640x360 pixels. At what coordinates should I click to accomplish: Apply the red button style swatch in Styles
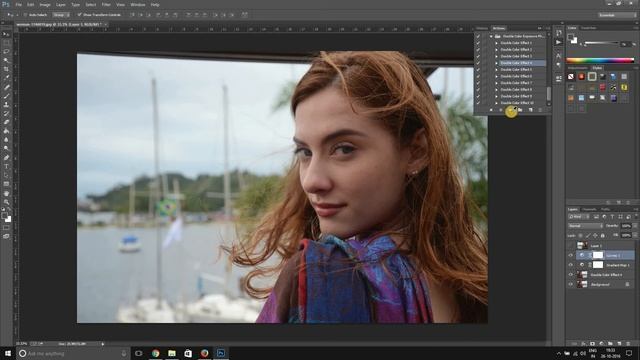click(581, 76)
